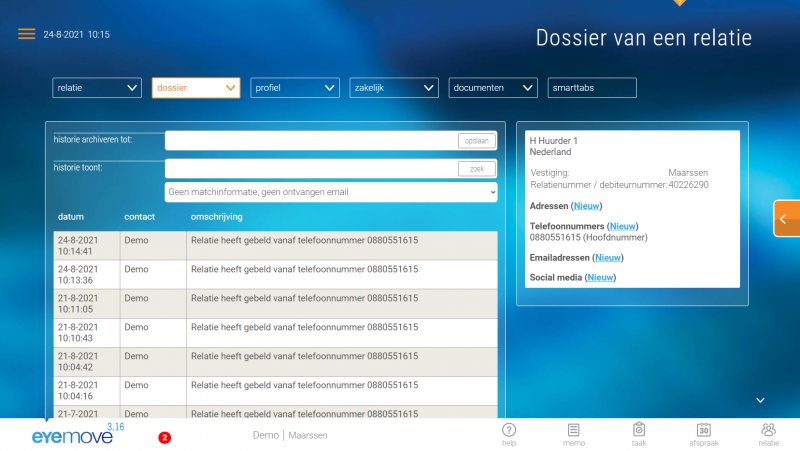Add a new address via Nieuw link

[x=586, y=206]
